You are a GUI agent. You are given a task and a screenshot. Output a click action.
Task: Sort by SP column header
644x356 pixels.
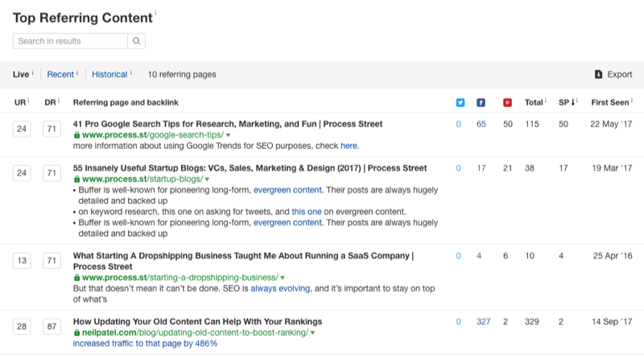click(567, 102)
